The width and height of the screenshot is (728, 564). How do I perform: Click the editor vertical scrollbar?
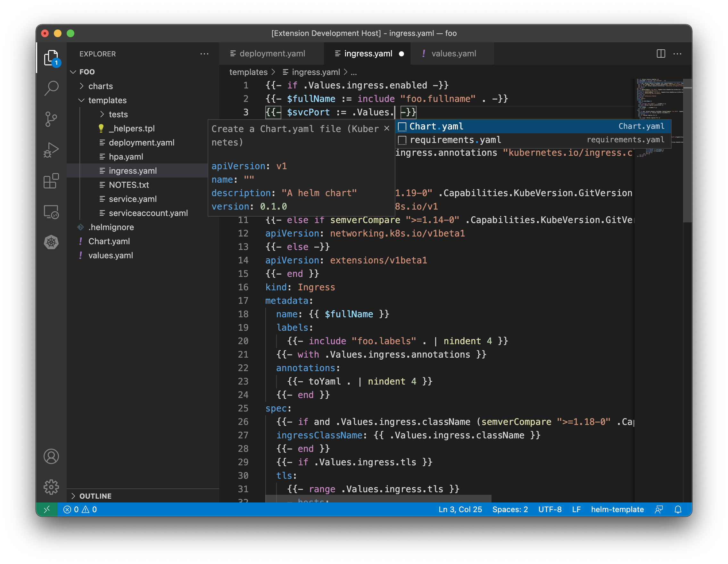pos(687,150)
